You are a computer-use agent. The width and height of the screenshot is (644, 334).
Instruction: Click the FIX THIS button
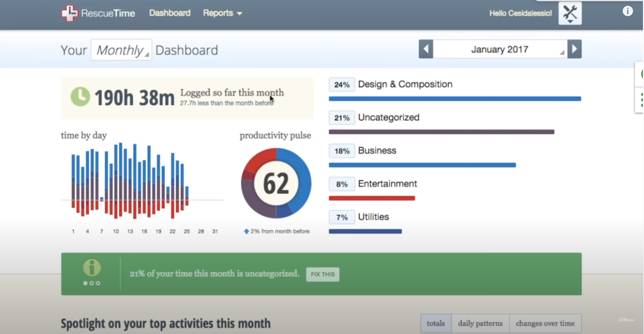(322, 275)
